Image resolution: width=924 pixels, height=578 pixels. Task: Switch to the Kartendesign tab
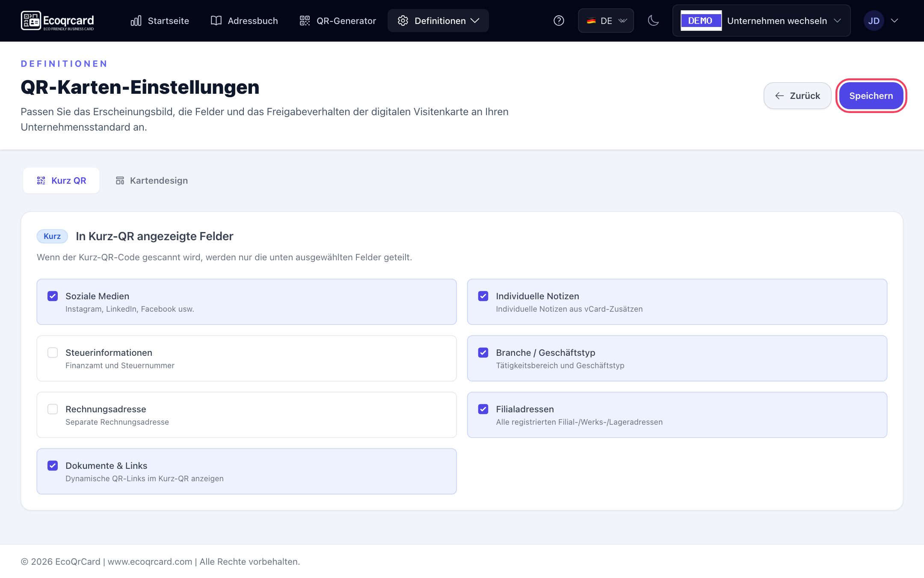point(151,180)
